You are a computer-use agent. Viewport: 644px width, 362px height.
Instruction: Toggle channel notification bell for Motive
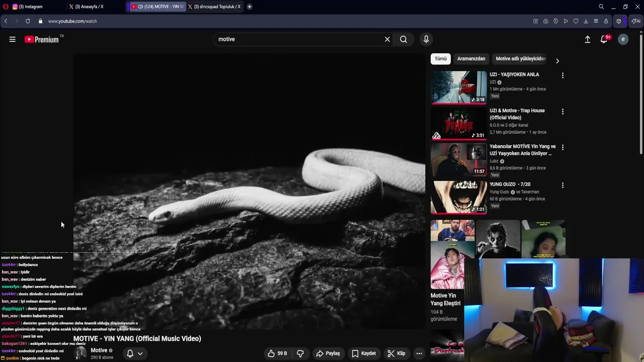tap(130, 353)
